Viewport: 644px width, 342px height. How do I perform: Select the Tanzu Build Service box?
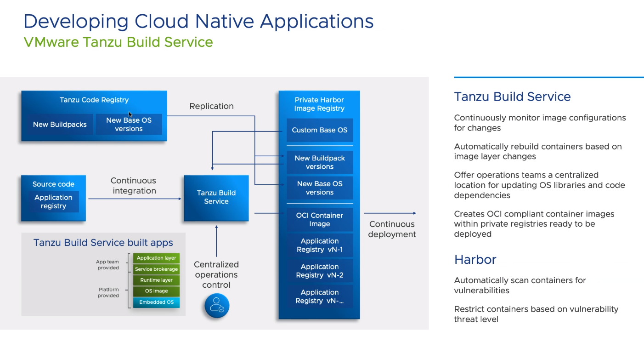[216, 197]
